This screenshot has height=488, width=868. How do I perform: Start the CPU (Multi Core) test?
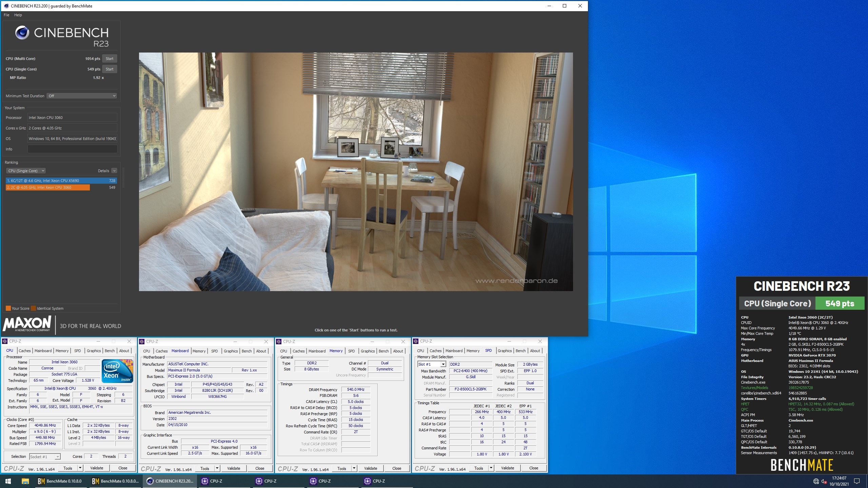pyautogui.click(x=110, y=59)
